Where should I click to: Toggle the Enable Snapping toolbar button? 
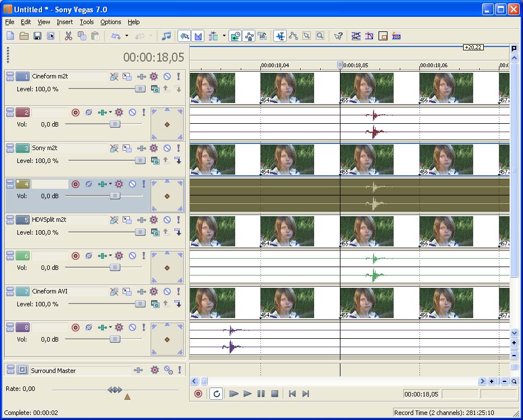(x=184, y=36)
